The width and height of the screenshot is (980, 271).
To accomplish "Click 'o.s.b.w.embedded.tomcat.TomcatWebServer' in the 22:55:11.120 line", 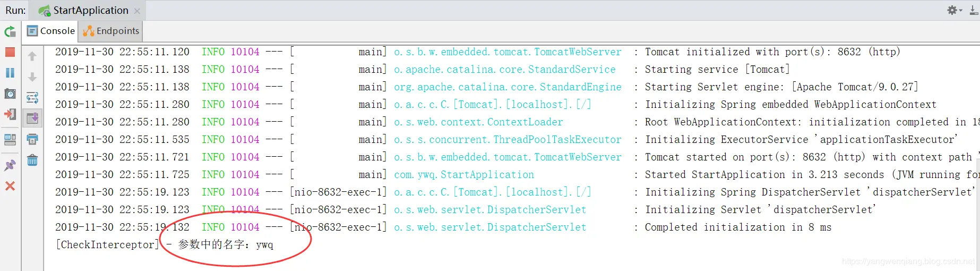I will click(x=508, y=52).
